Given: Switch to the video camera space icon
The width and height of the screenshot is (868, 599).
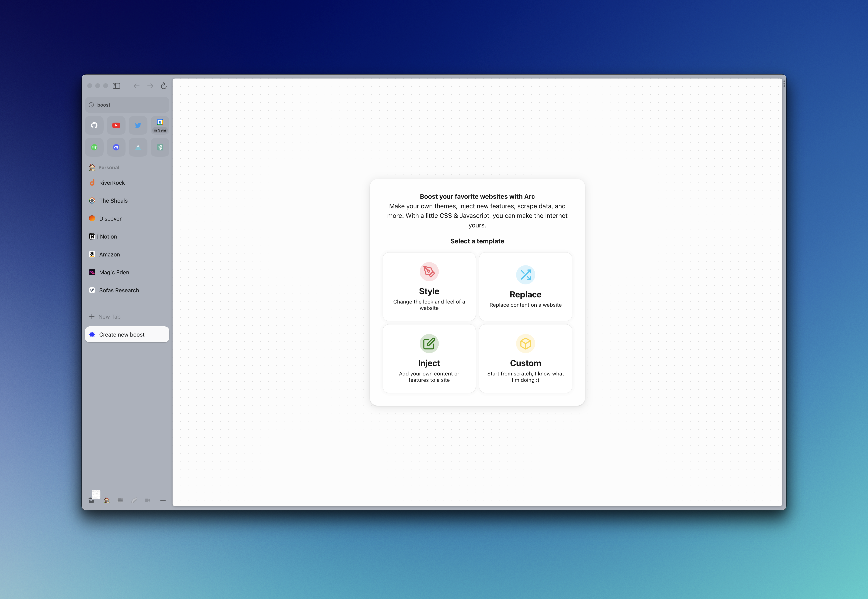Looking at the screenshot, I should coord(147,500).
